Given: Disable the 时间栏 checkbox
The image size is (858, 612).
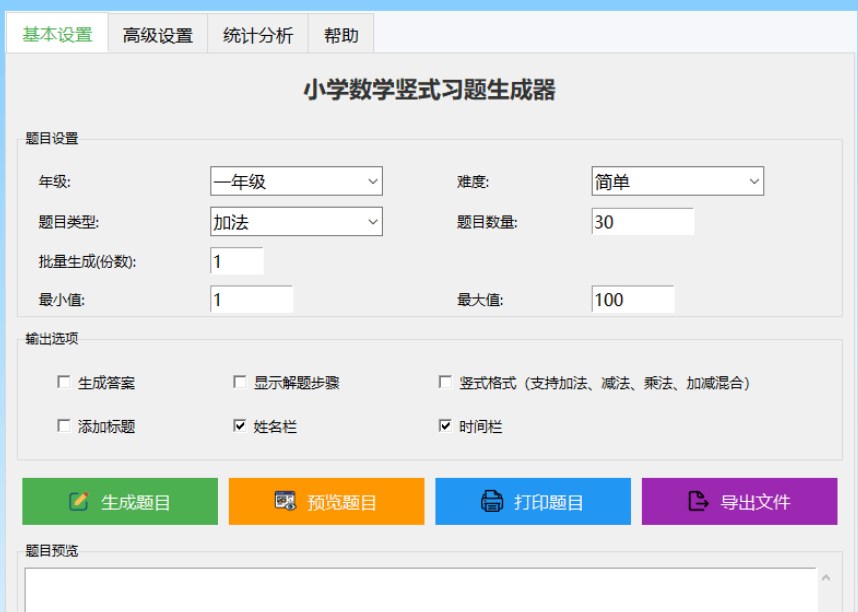Looking at the screenshot, I should click(x=445, y=426).
